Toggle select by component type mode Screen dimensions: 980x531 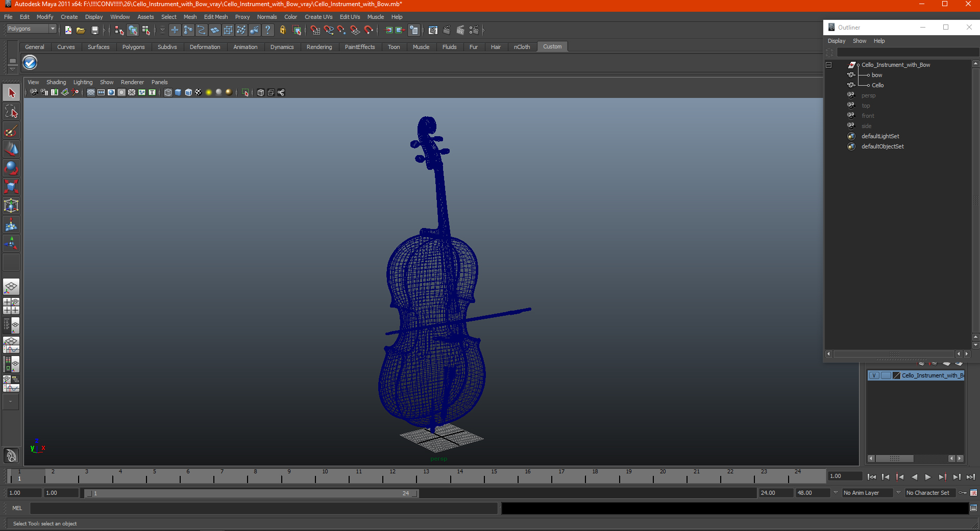(x=146, y=31)
